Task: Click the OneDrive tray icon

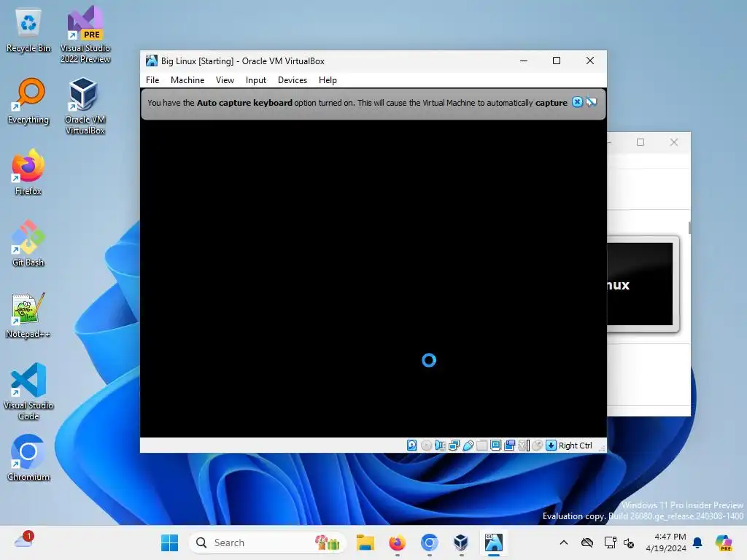Action: (x=587, y=542)
